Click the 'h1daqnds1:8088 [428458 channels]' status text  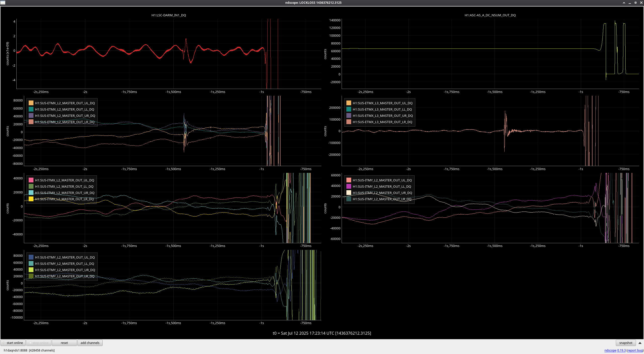(x=29, y=350)
